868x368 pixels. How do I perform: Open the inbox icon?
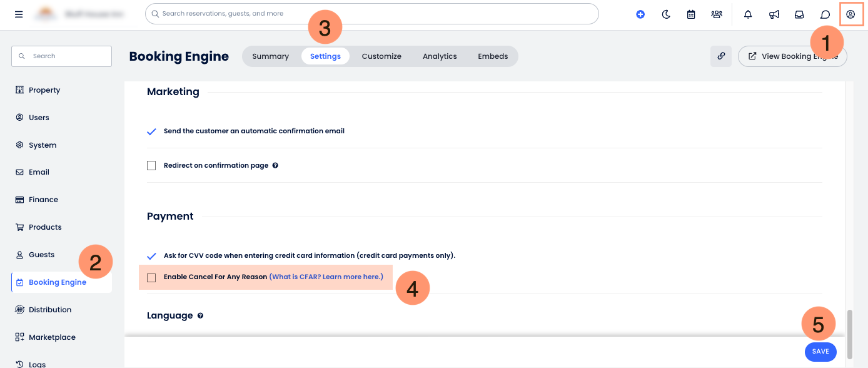click(x=799, y=14)
